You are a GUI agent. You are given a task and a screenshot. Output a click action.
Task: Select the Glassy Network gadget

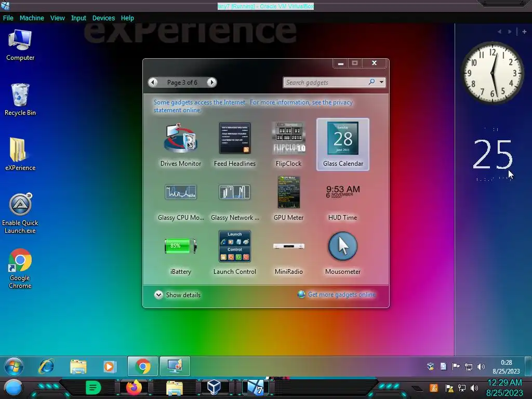click(234, 199)
